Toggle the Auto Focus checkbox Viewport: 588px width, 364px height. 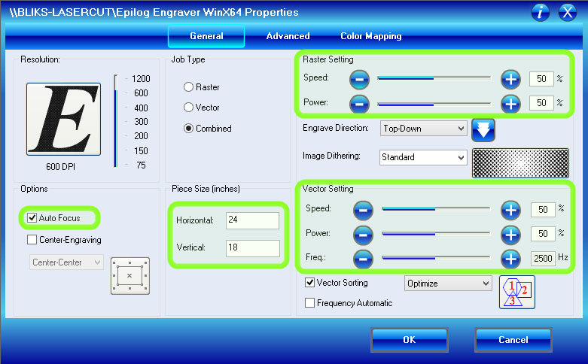(x=32, y=217)
